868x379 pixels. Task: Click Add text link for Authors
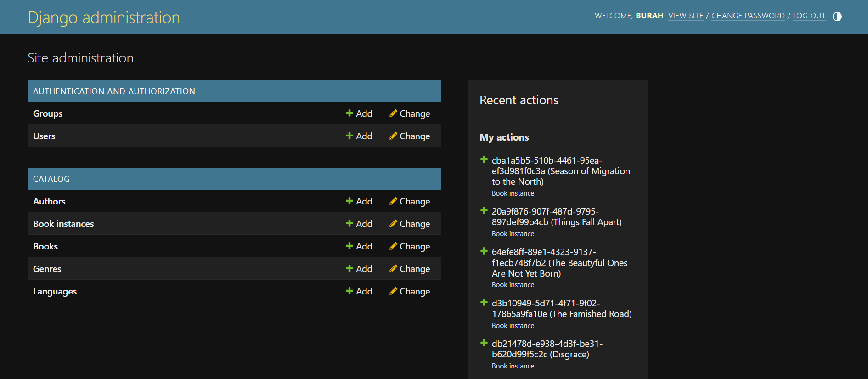pos(364,201)
